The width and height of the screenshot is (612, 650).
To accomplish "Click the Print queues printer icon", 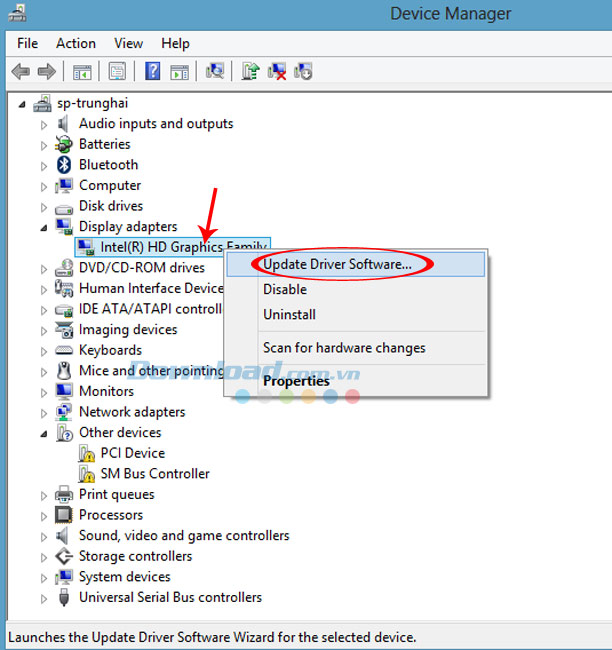I will (x=64, y=494).
